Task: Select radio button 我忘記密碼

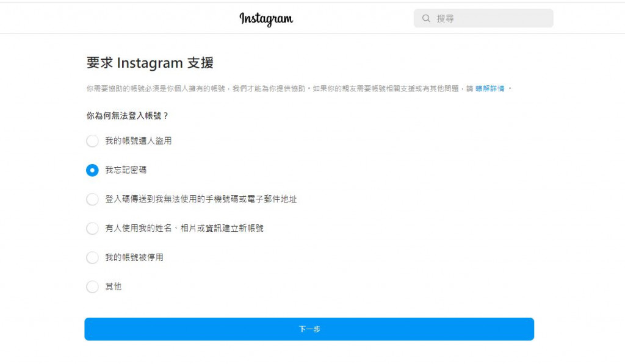Action: (93, 170)
